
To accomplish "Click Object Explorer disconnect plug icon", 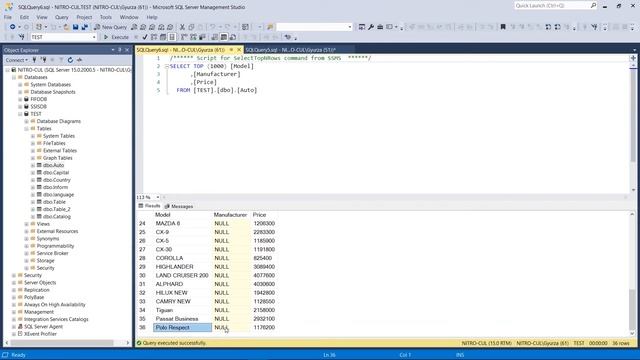I will point(43,60).
